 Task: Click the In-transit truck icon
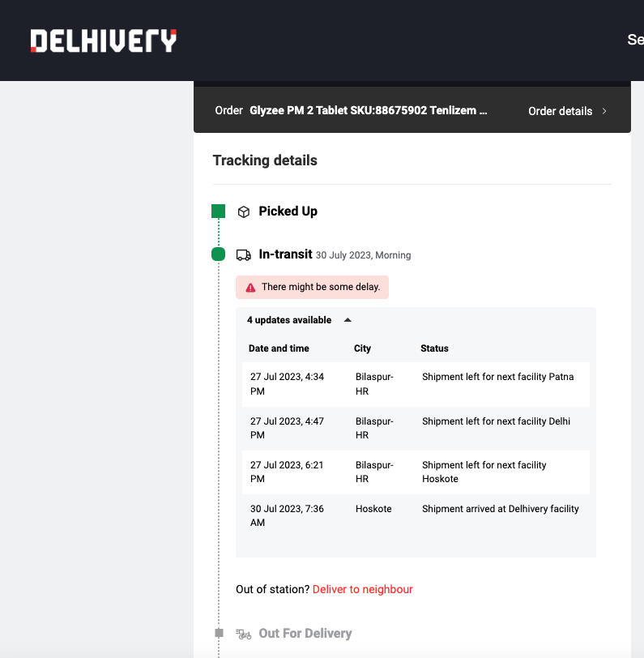click(x=243, y=254)
